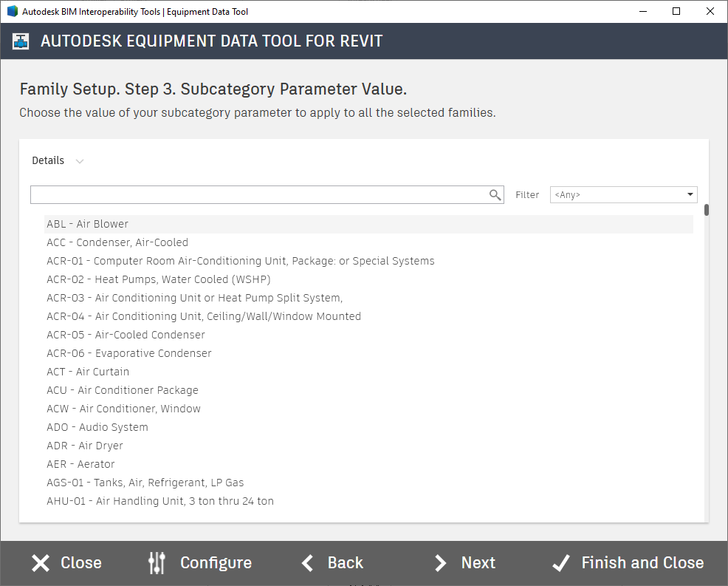Select AHU-01 - Air Handling Unit entry
The image size is (728, 586).
[x=160, y=500]
